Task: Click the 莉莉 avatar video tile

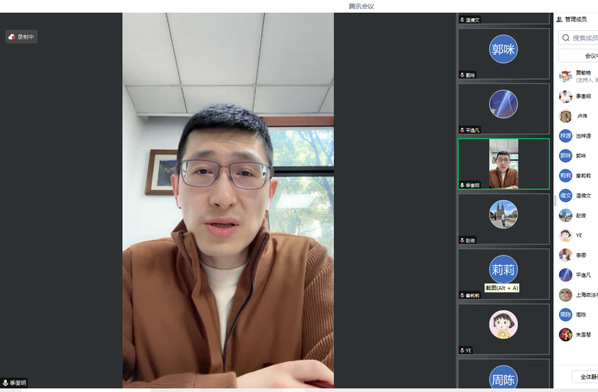Action: [x=503, y=274]
